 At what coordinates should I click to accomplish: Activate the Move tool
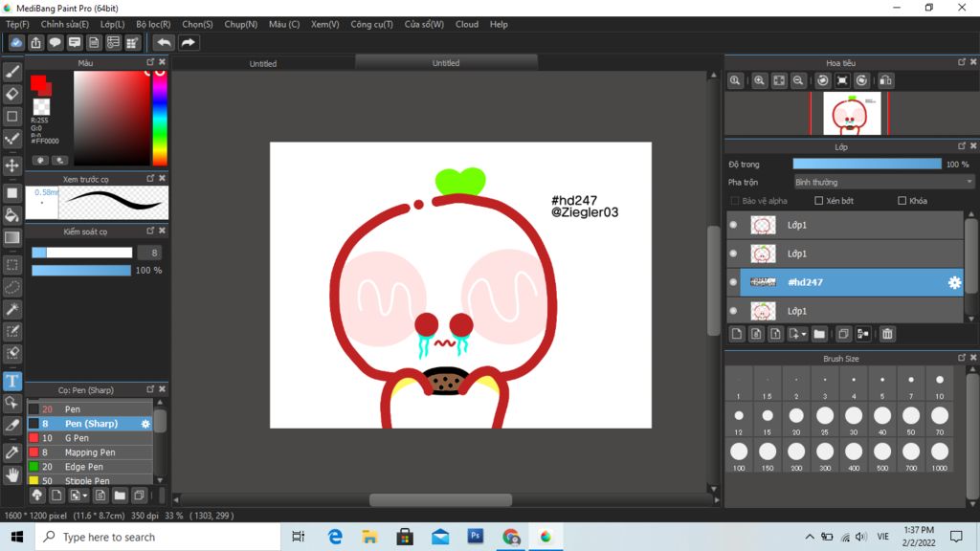[x=12, y=165]
